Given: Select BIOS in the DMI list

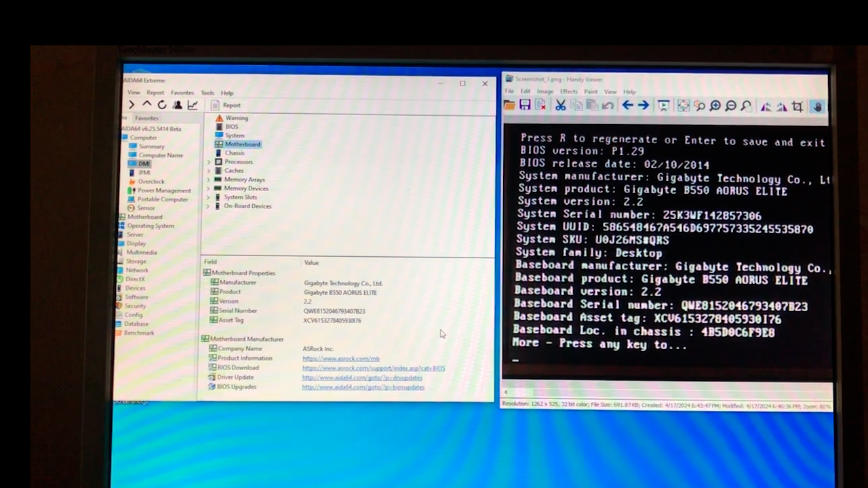Looking at the screenshot, I should [x=226, y=127].
